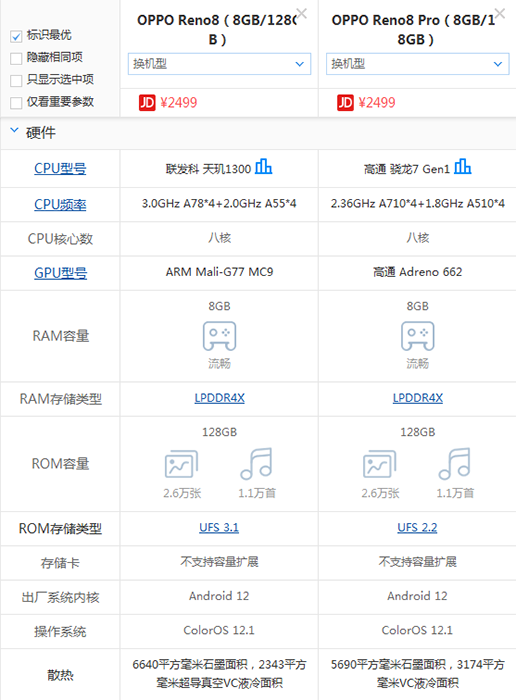This screenshot has width=516, height=700.
Task: Uncheck the 标识最优 checkbox
Action: [x=16, y=36]
